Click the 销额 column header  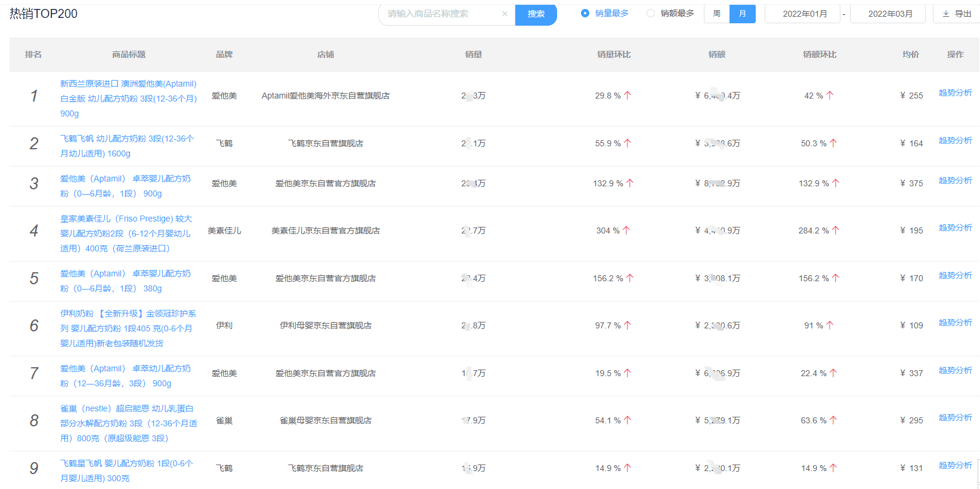[717, 54]
